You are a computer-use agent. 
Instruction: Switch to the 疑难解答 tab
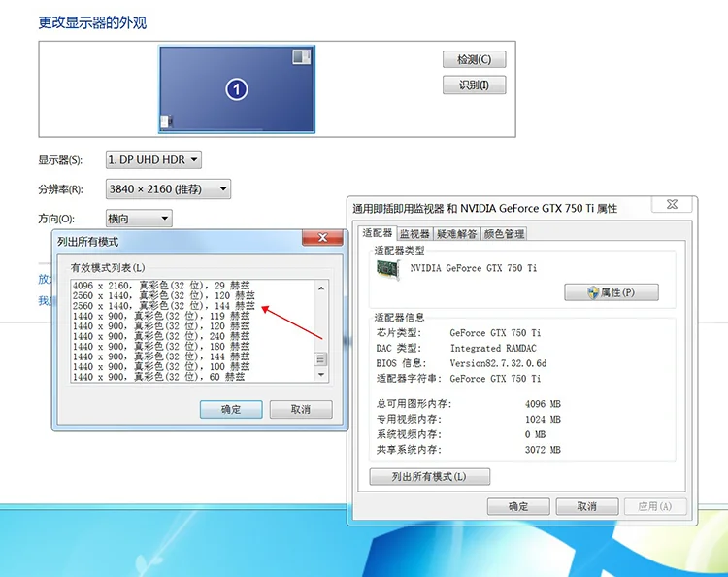point(457,234)
